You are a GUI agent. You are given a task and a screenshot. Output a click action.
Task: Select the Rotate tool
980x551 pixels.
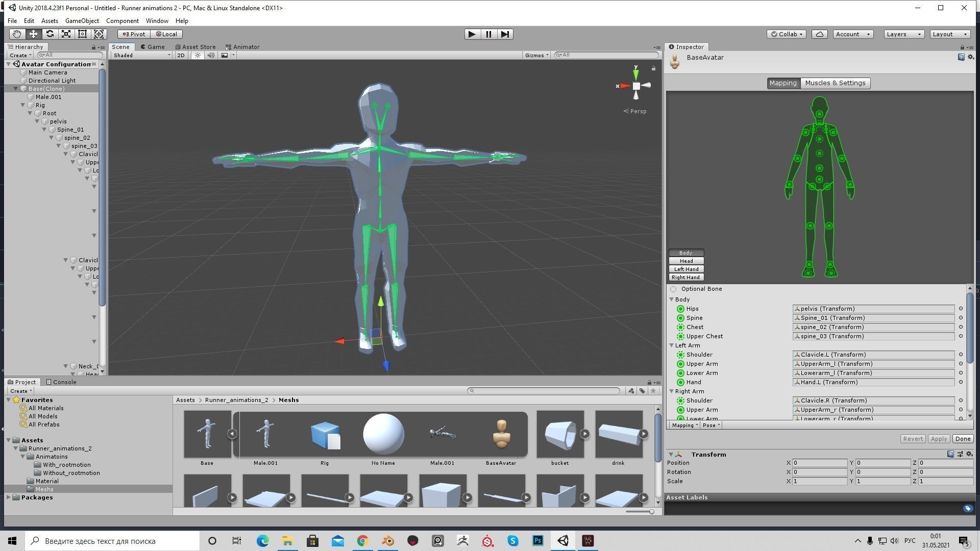[50, 34]
